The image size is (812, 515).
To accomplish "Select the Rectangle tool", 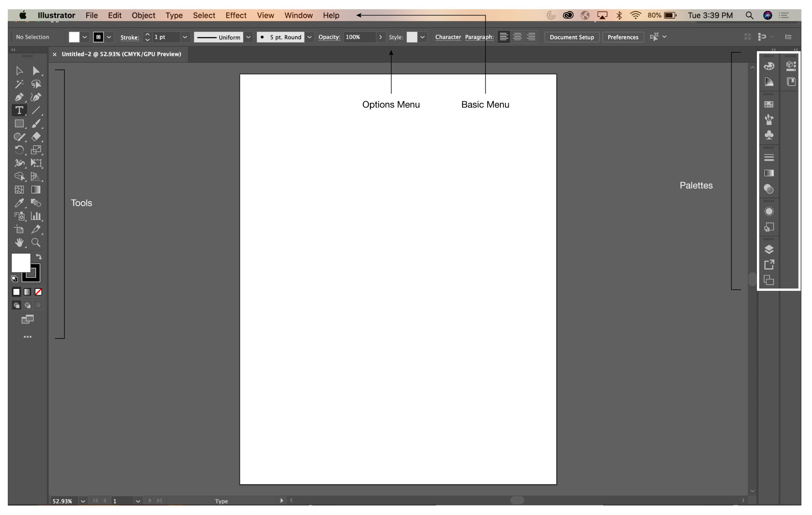I will point(19,124).
